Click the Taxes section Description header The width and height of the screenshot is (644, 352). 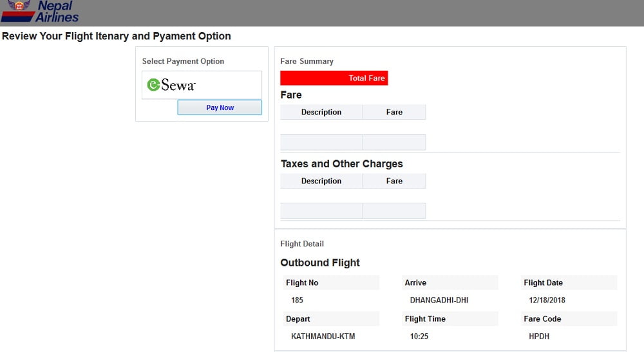coord(321,181)
